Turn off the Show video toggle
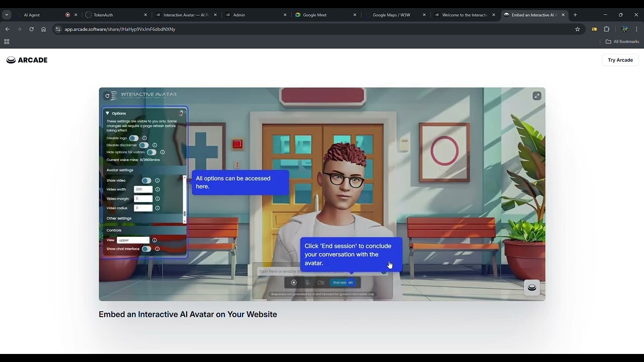The width and height of the screenshot is (644, 362). (146, 180)
